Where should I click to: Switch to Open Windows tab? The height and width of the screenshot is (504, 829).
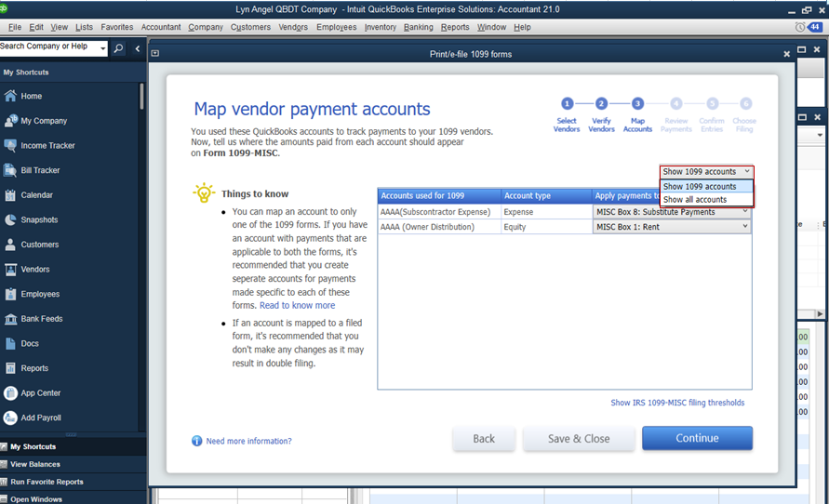point(73,498)
